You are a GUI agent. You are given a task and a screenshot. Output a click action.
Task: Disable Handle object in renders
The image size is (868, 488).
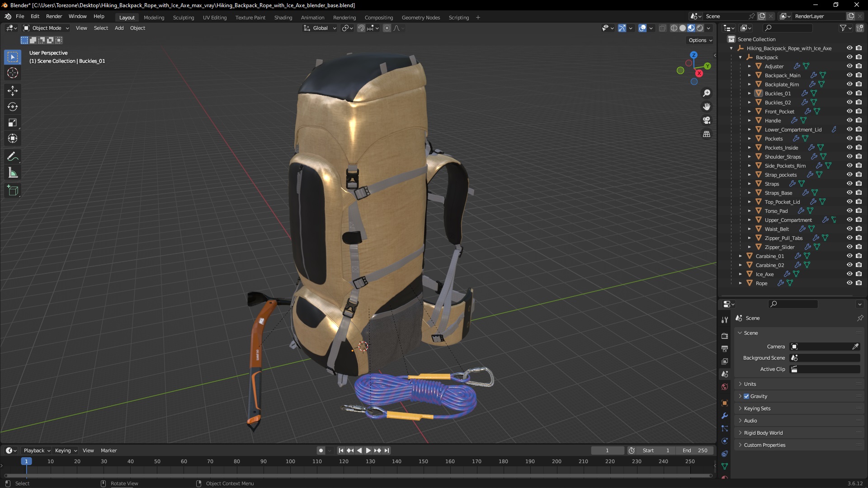[859, 120]
